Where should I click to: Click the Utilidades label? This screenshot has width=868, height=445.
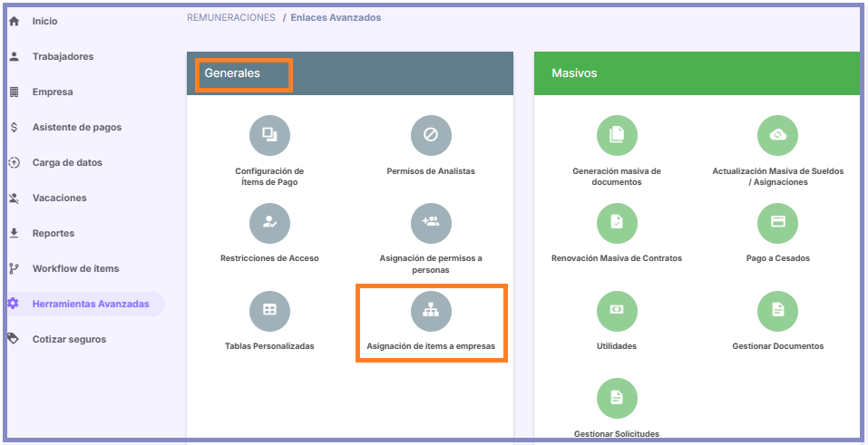617,346
